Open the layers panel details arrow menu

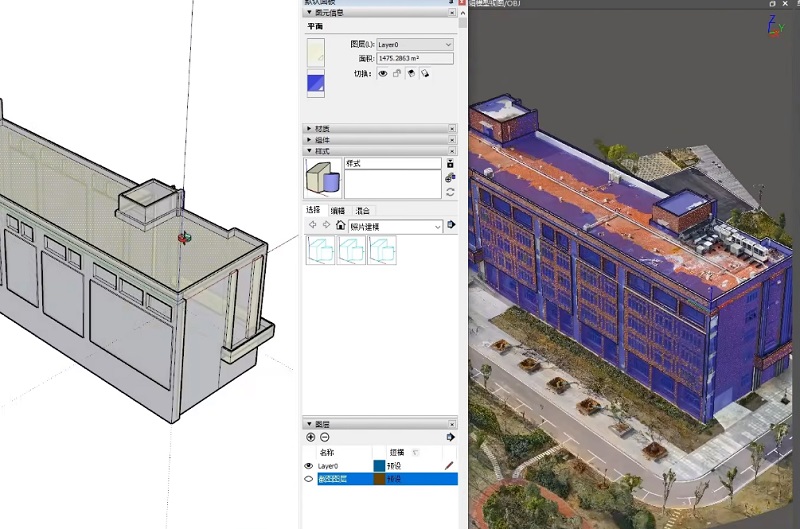[x=451, y=437]
